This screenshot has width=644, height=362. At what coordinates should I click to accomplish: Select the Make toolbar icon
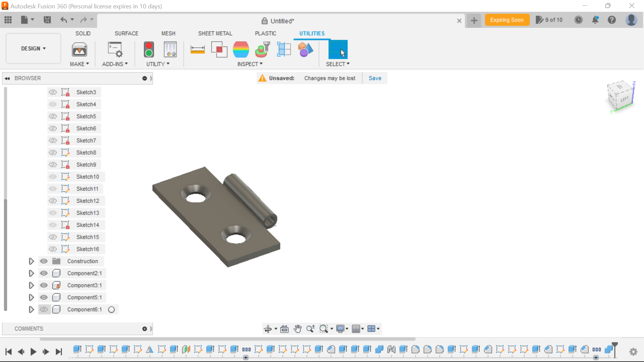click(79, 50)
